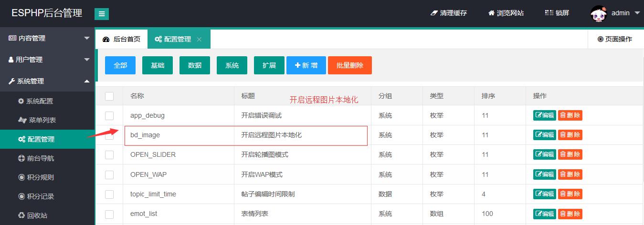The width and height of the screenshot is (644, 225).
Task: Select the OPEN_WAP row checkbox
Action: click(109, 174)
